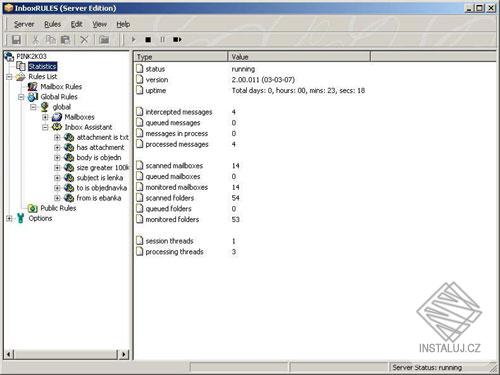Click the Paste toolbar icon
The image size is (500, 375).
[x=65, y=40]
